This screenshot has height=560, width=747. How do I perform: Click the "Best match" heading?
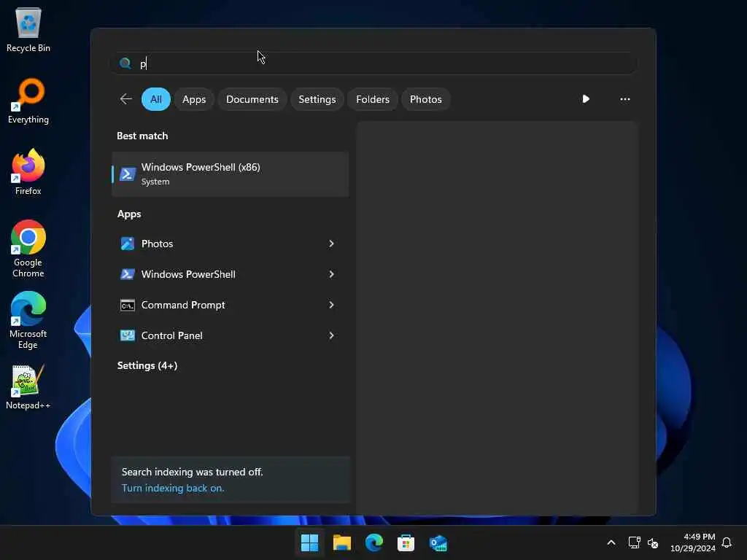tap(142, 136)
